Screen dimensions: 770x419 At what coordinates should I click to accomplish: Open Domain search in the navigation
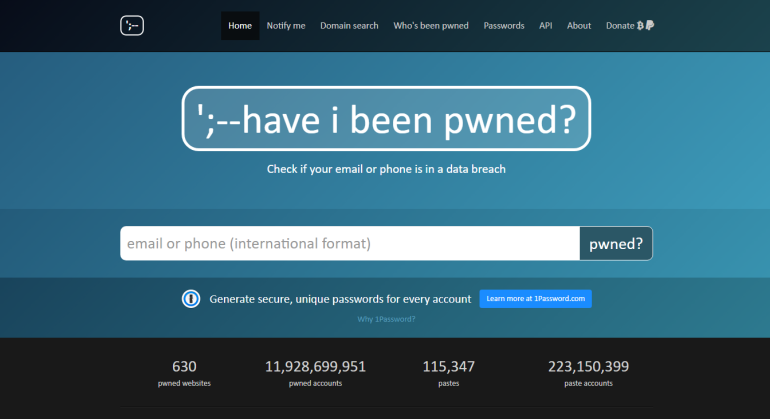point(349,26)
